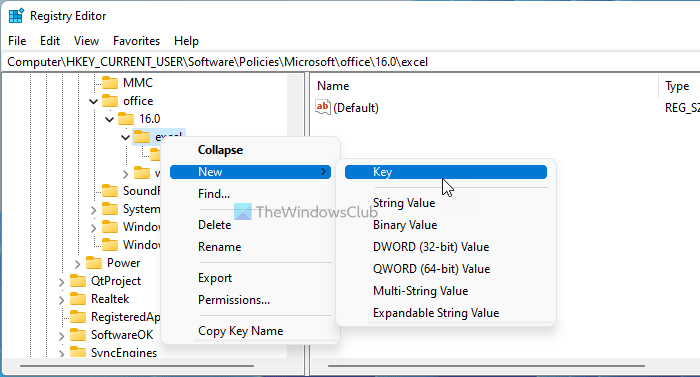The width and height of the screenshot is (700, 377).
Task: Collapse the 16.0 tree node
Action: tap(109, 119)
